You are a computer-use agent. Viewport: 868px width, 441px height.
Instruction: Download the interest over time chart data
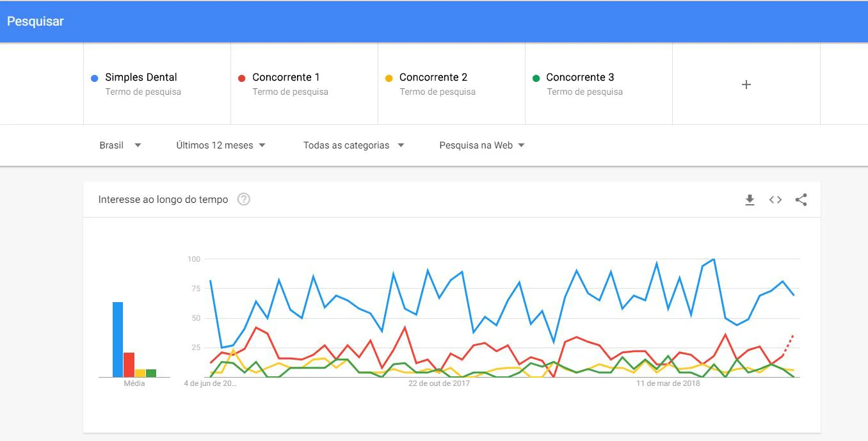pyautogui.click(x=750, y=200)
